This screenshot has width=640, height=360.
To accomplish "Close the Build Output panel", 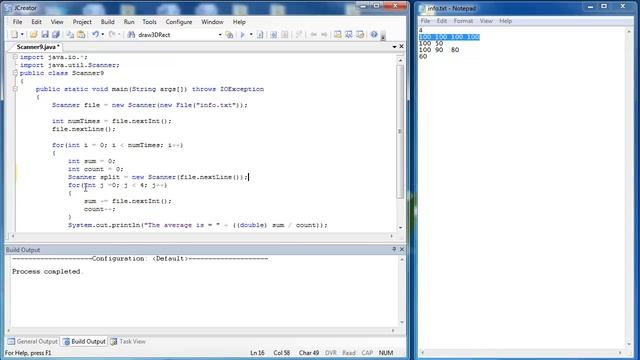I will (x=402, y=249).
